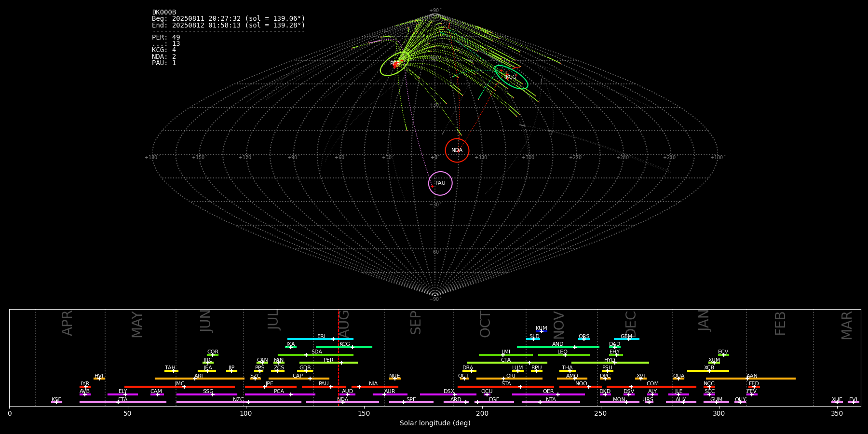
Task: Select the pink PAU radiant circle on map
Action: click(x=440, y=183)
